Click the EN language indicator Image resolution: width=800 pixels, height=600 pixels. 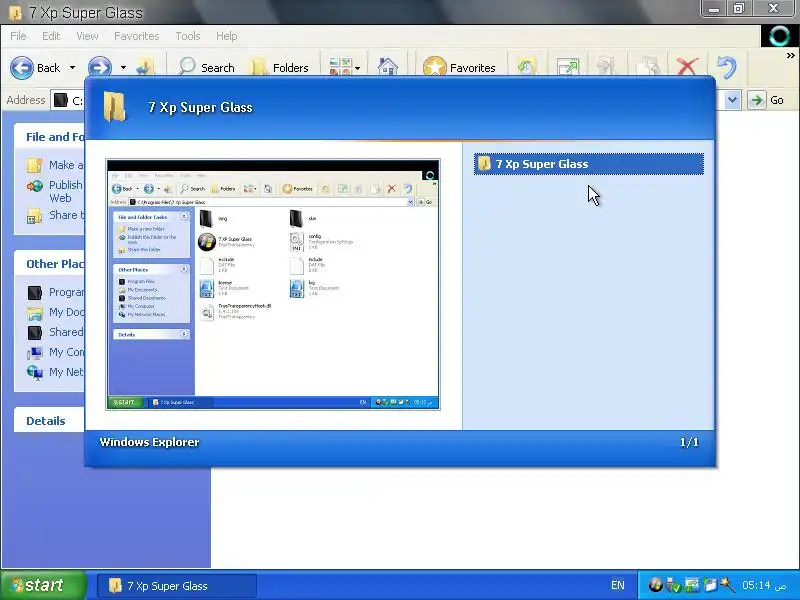(x=617, y=585)
